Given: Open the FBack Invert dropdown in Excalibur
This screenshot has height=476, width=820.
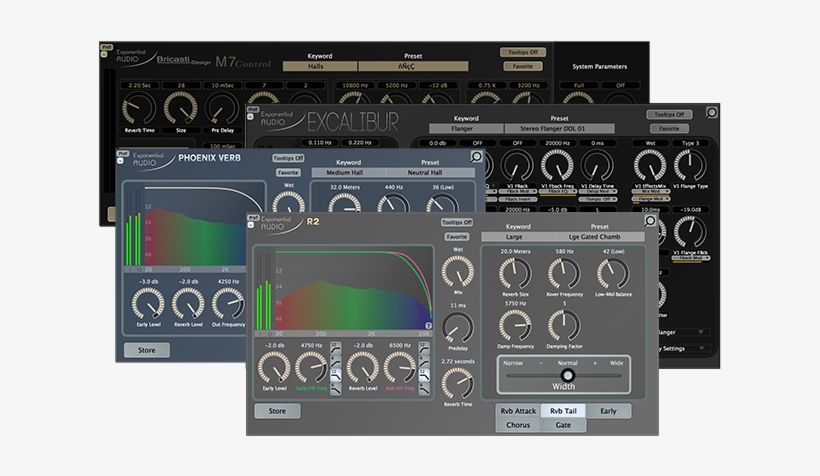Looking at the screenshot, I should tap(518, 199).
